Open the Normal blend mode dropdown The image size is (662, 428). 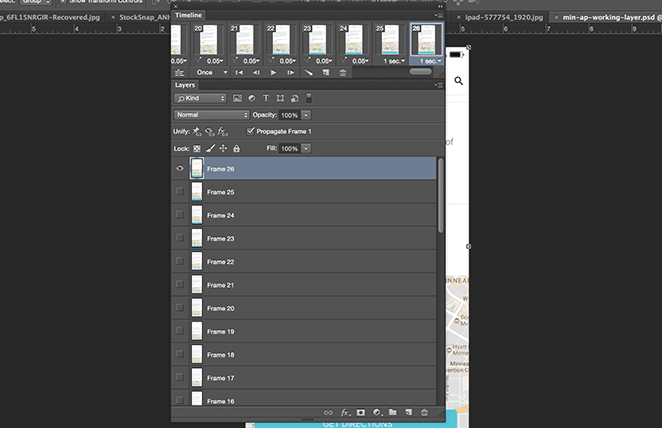[211, 115]
